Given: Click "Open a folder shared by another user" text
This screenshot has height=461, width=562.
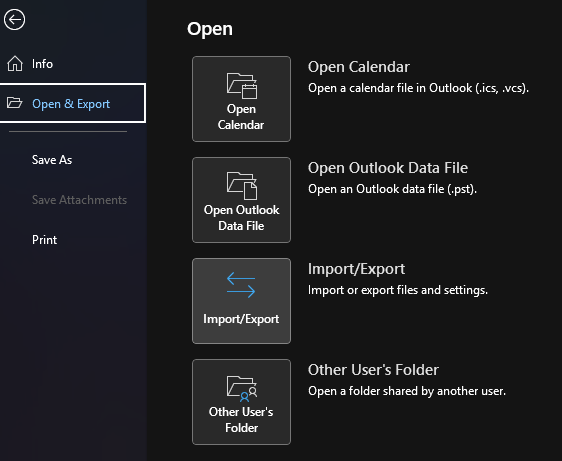Looking at the screenshot, I should (407, 391).
